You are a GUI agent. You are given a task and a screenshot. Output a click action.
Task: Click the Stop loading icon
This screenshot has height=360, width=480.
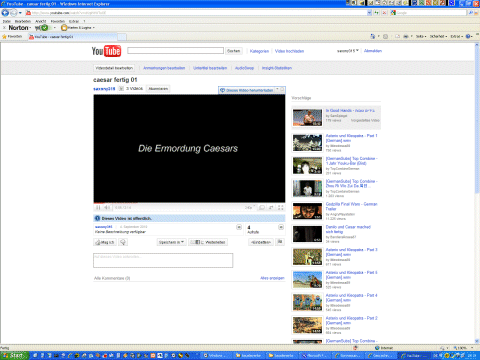pos(384,13)
